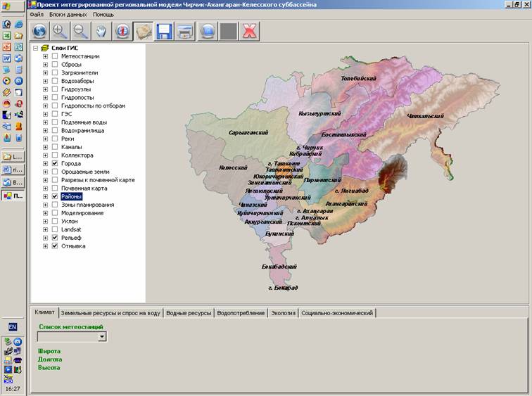Toggle the Рельеф layer checkbox
The height and width of the screenshot is (396, 532).
(55, 238)
